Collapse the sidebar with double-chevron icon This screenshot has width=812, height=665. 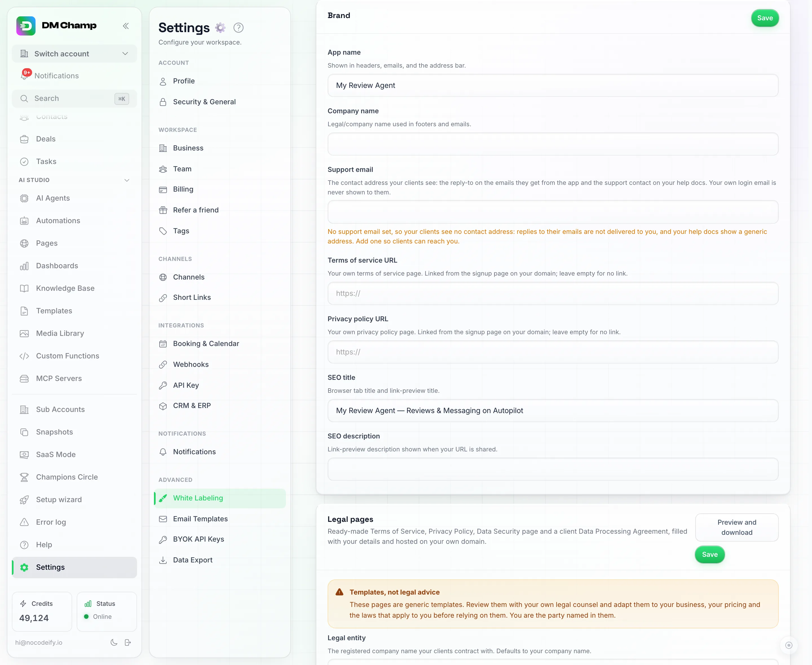click(126, 26)
